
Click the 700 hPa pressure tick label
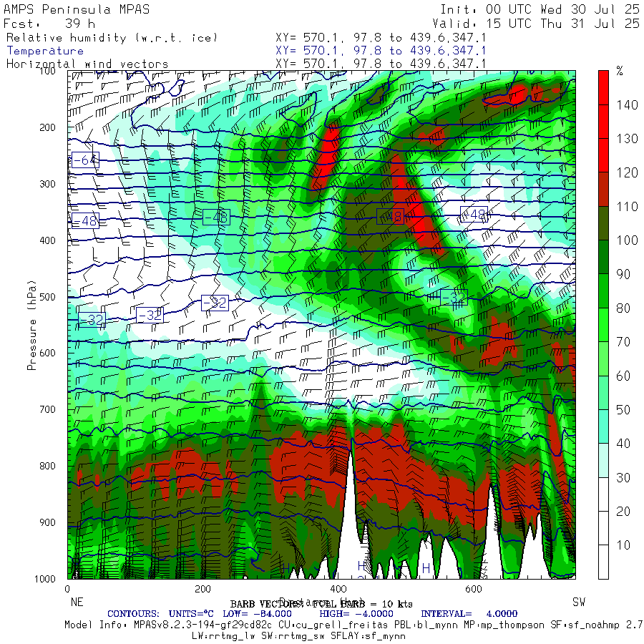tap(47, 409)
